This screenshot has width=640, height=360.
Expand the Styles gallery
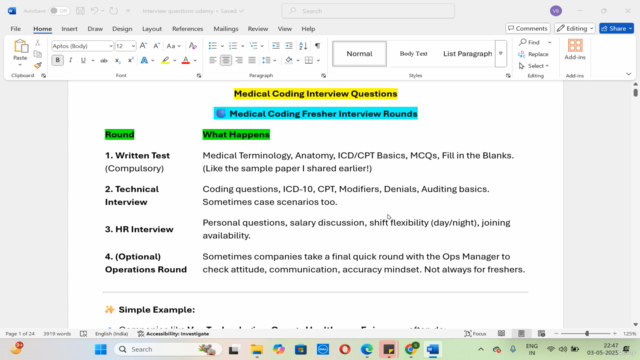coord(501,54)
